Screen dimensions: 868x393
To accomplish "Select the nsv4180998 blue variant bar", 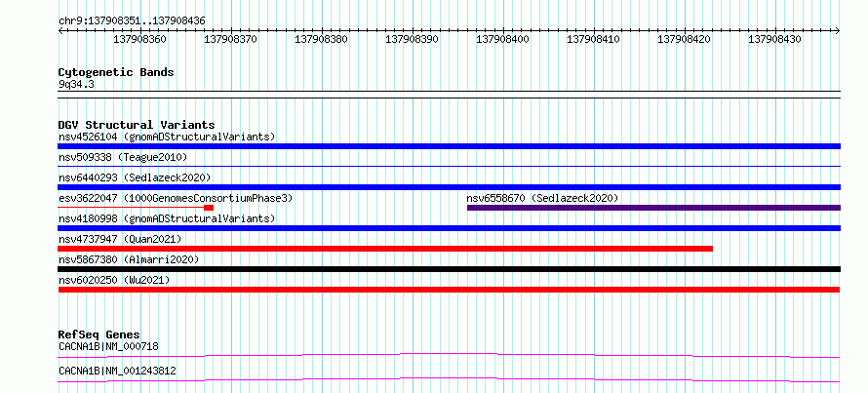I will pos(449,228).
